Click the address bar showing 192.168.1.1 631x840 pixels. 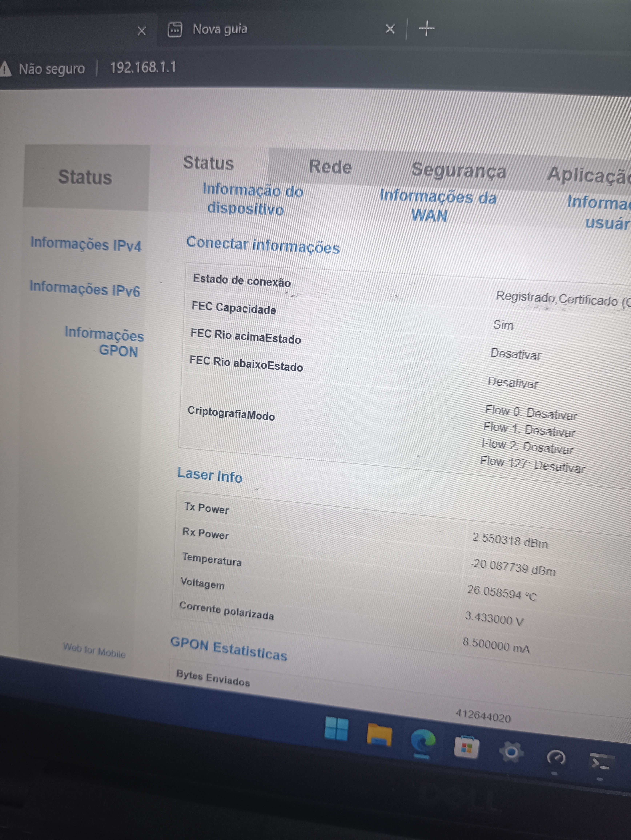click(x=143, y=68)
